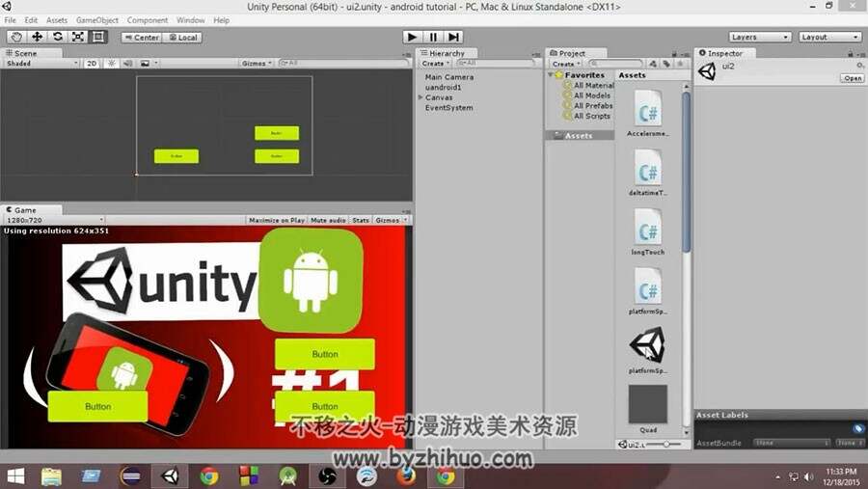Open the Assets menu
This screenshot has width=868, height=489.
coord(57,20)
